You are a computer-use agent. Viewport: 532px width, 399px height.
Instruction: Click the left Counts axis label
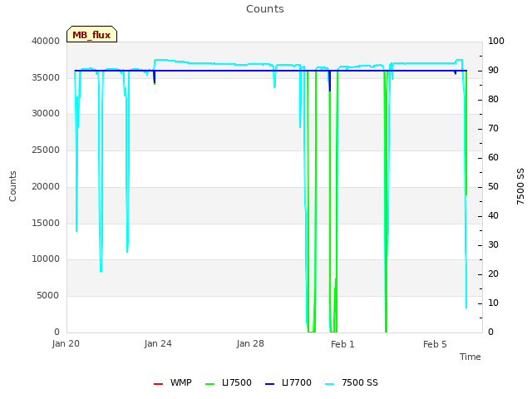[12, 186]
